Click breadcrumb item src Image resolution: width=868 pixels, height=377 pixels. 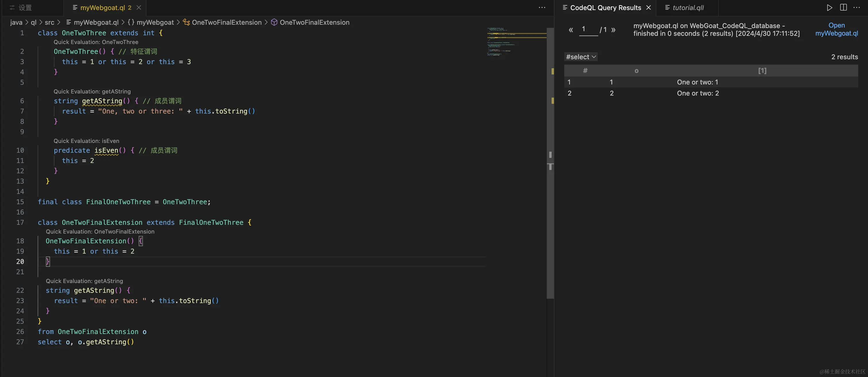point(50,22)
